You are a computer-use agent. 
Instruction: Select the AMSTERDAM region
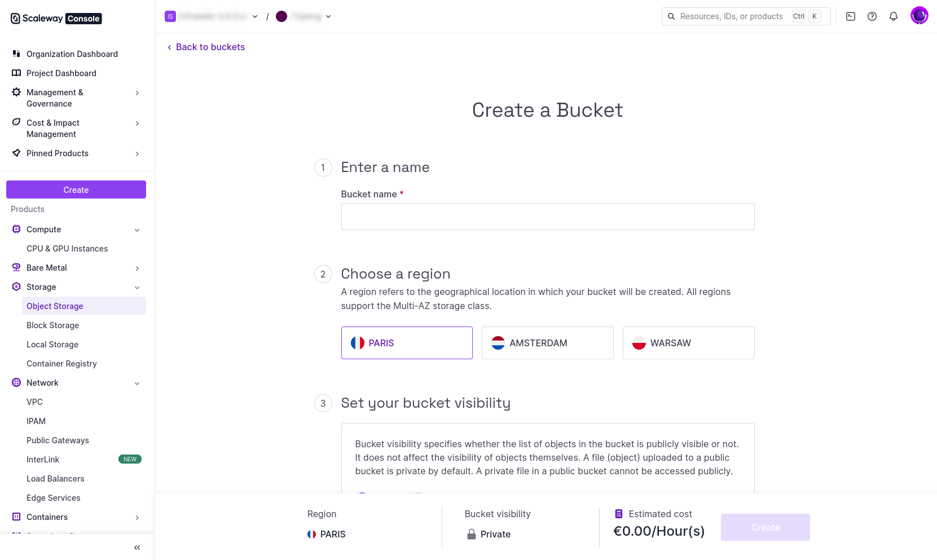pos(547,342)
